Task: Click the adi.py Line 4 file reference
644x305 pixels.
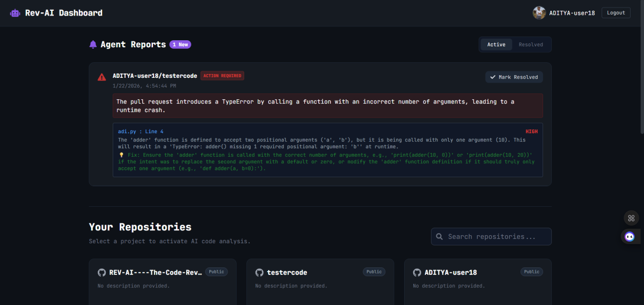Action: tap(141, 132)
